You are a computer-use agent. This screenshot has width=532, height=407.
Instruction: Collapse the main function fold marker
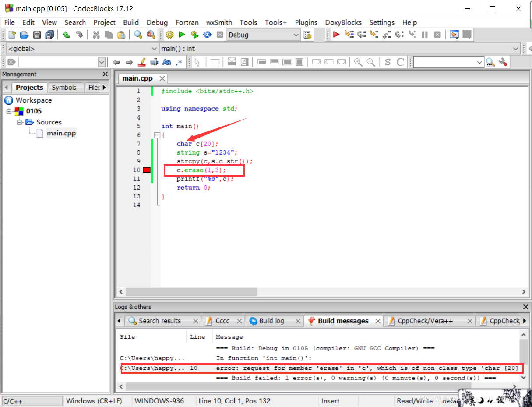click(157, 135)
